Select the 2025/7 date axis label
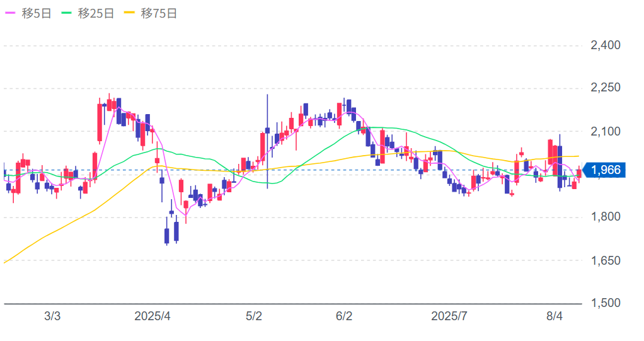This screenshot has height=341, width=644. coord(449,316)
